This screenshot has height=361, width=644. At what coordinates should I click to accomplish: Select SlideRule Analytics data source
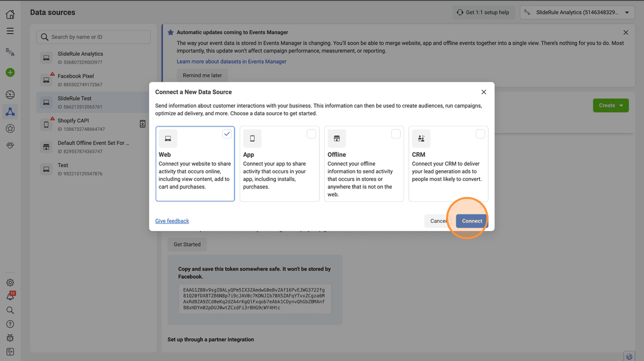(92, 57)
